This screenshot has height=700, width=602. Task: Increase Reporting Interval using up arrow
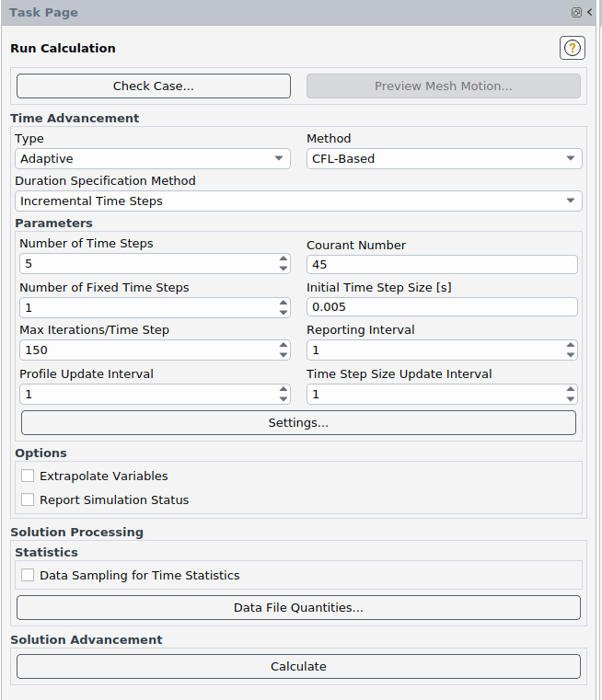[x=571, y=345]
